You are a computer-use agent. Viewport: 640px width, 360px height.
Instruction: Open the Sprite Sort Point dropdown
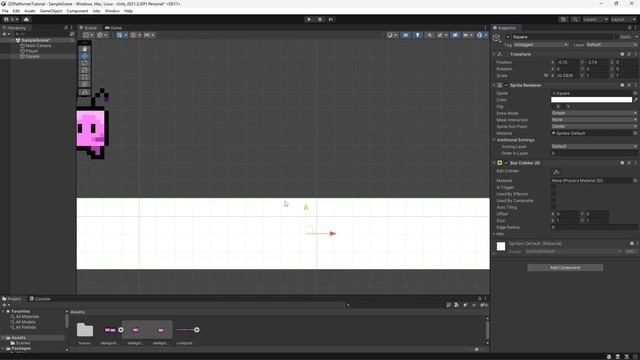[x=594, y=126]
